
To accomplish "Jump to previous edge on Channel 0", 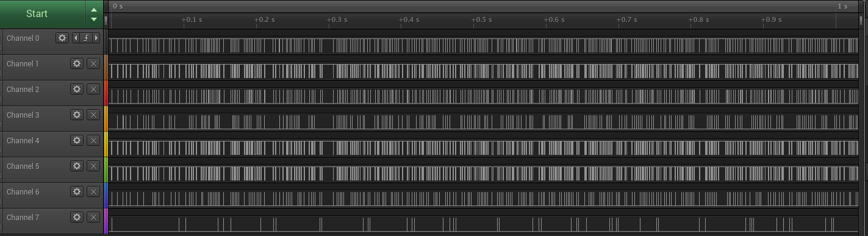I will coord(76,38).
